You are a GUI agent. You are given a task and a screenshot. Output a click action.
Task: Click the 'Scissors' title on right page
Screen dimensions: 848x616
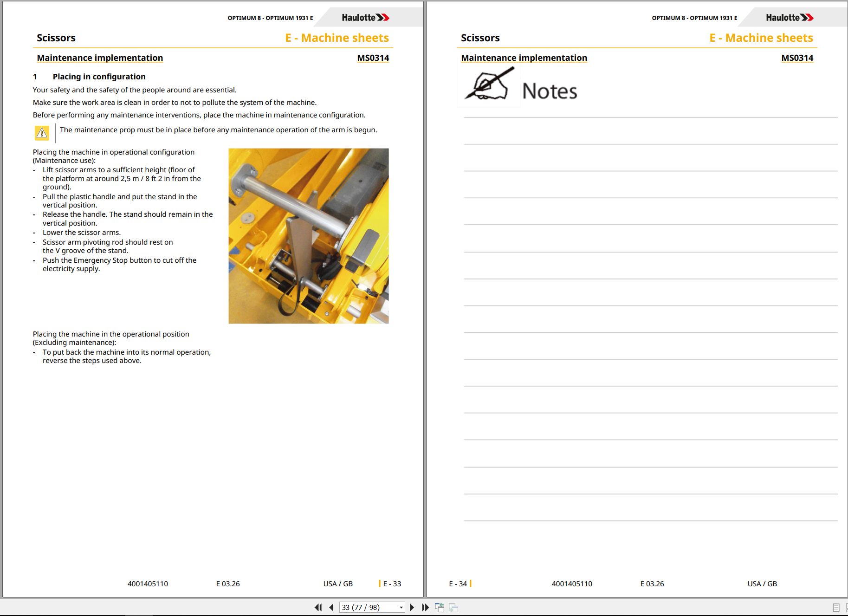click(x=480, y=38)
